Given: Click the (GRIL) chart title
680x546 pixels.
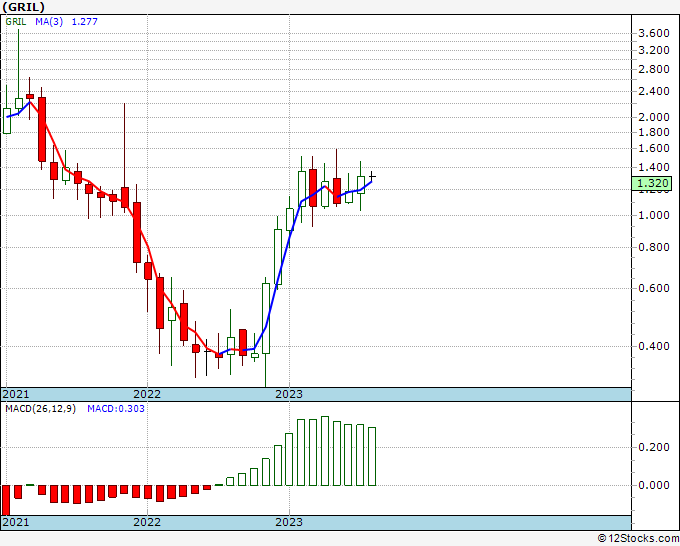Looking at the screenshot, I should click(23, 7).
